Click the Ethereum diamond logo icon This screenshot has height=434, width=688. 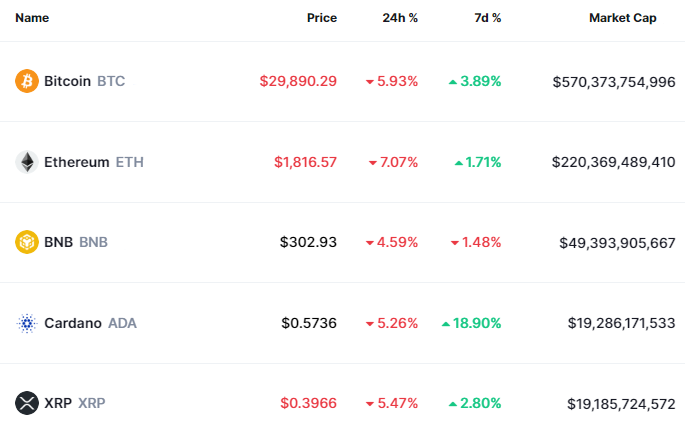click(27, 162)
